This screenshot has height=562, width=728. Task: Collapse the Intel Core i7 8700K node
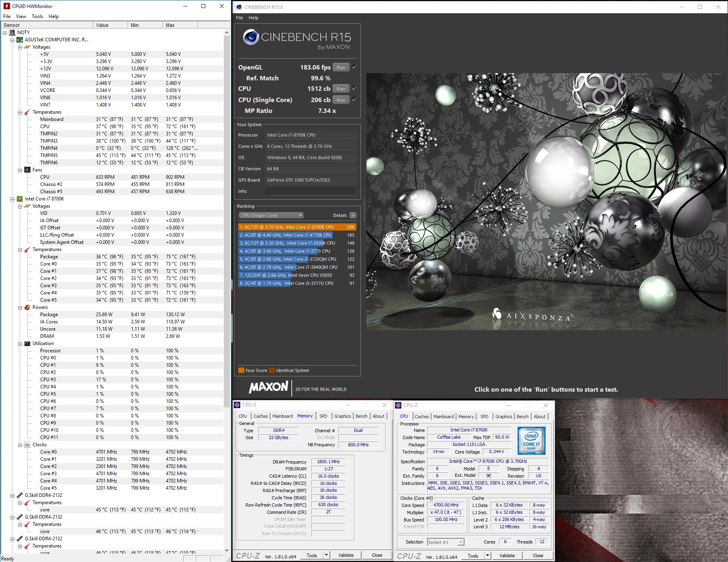pyautogui.click(x=12, y=199)
